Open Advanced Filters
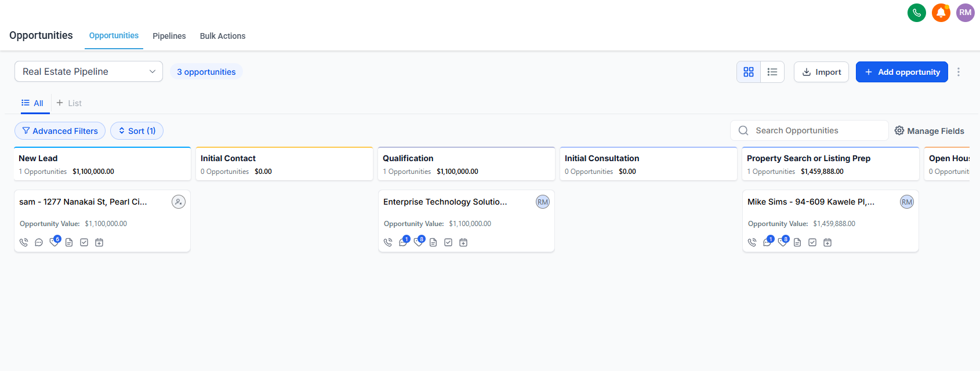This screenshot has width=980, height=371. (60, 131)
